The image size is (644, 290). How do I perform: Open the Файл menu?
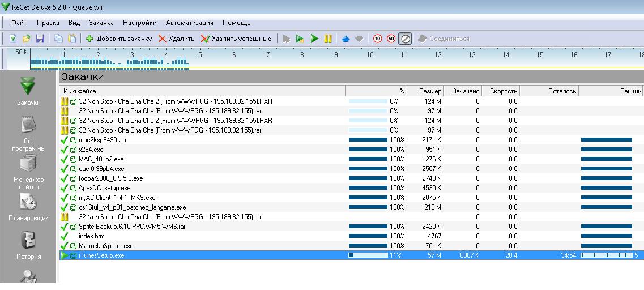[x=19, y=23]
